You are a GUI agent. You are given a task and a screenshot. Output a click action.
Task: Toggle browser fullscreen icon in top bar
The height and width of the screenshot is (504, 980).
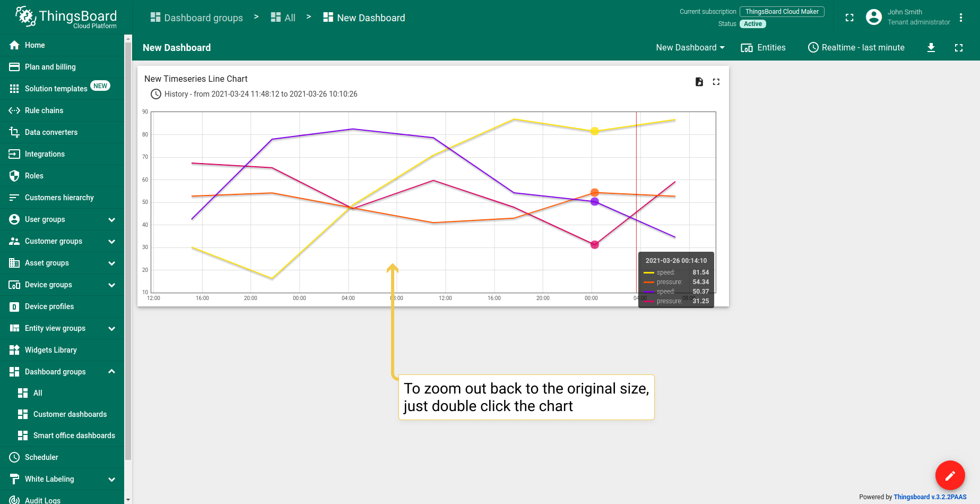pos(849,18)
